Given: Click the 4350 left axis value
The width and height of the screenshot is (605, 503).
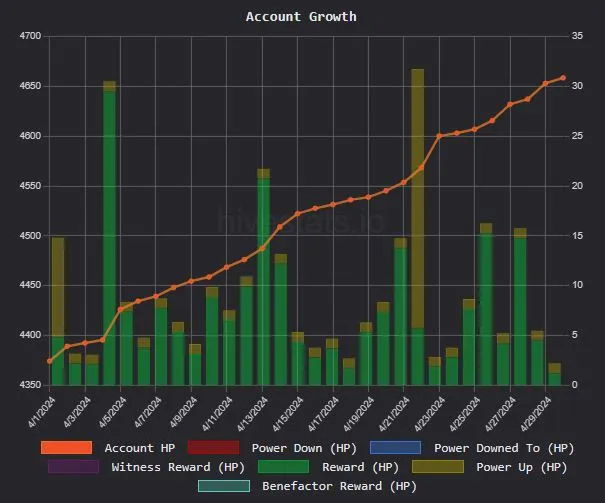Looking at the screenshot, I should (x=30, y=385).
